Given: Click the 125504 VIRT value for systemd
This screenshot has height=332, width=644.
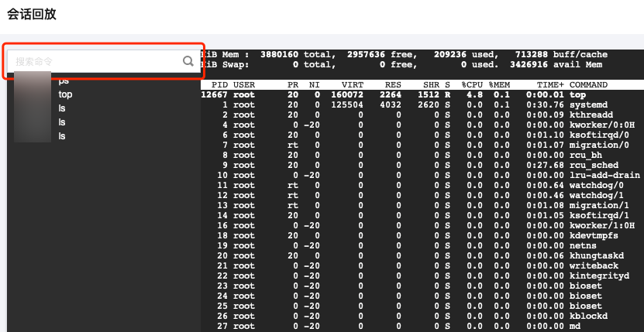Looking at the screenshot, I should [347, 105].
